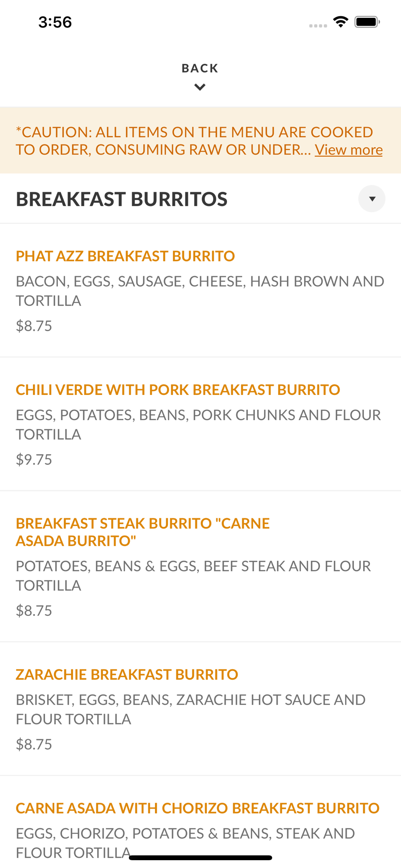Image resolution: width=401 pixels, height=868 pixels.
Task: Tap the chevron below BACK
Action: tap(200, 87)
